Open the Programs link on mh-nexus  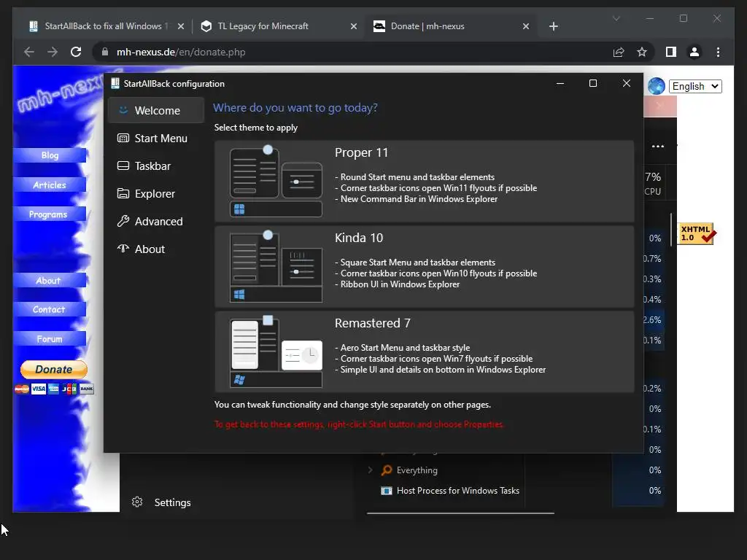point(50,214)
